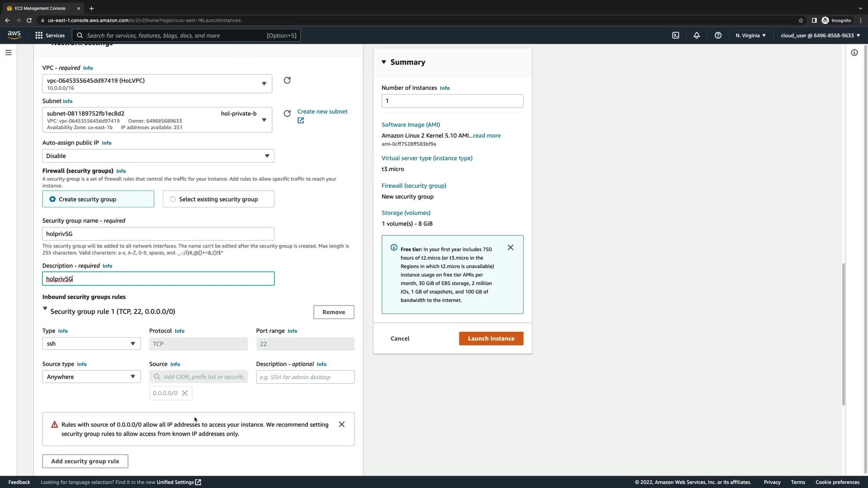This screenshot has height=488, width=868.
Task: Close the Free tier info box
Action: (x=510, y=248)
